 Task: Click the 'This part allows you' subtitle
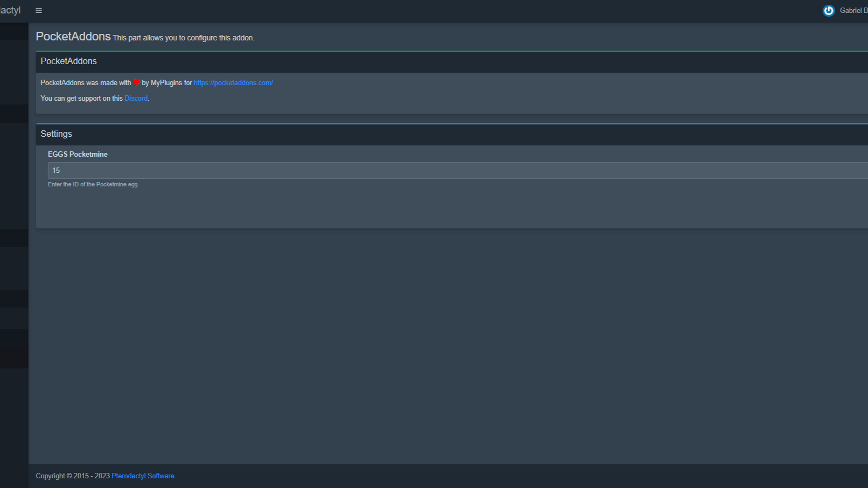click(183, 38)
